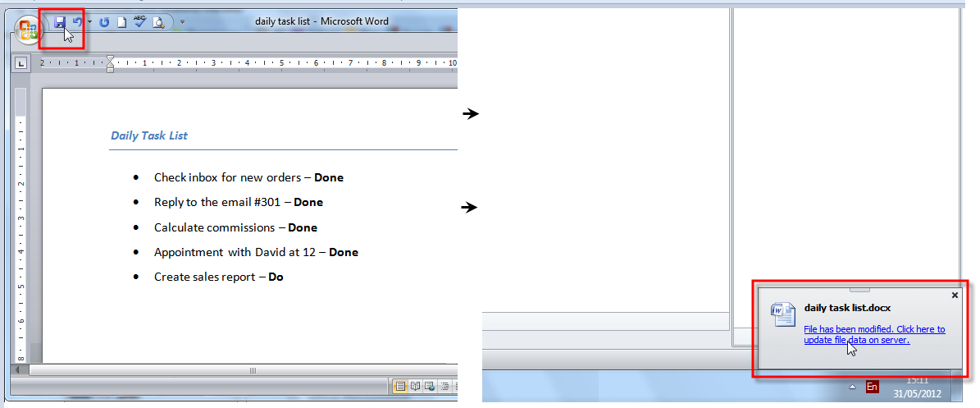This screenshot has height=408, width=980.
Task: Expand the Undo history dropdown arrow
Action: [89, 22]
